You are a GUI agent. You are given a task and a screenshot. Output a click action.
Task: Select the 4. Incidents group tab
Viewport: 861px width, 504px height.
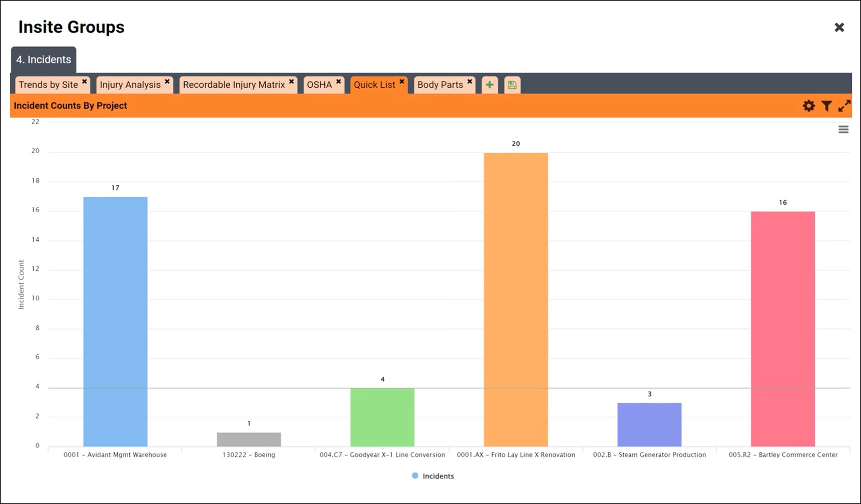click(44, 60)
